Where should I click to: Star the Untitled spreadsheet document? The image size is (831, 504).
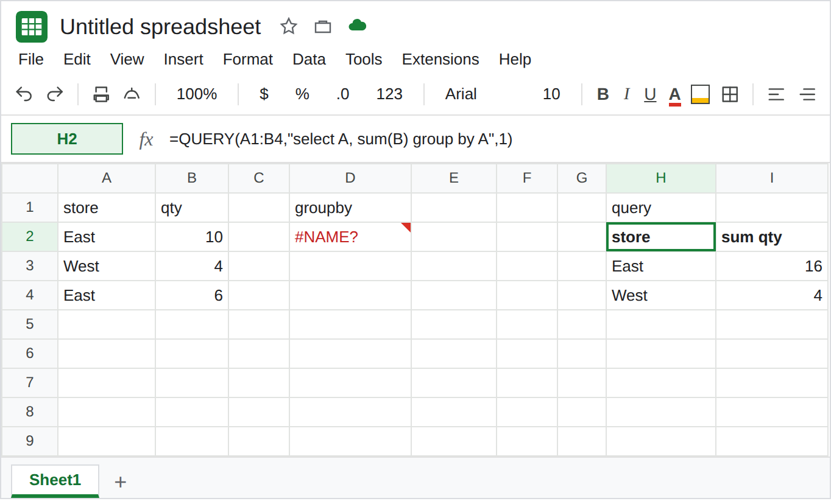pyautogui.click(x=289, y=26)
